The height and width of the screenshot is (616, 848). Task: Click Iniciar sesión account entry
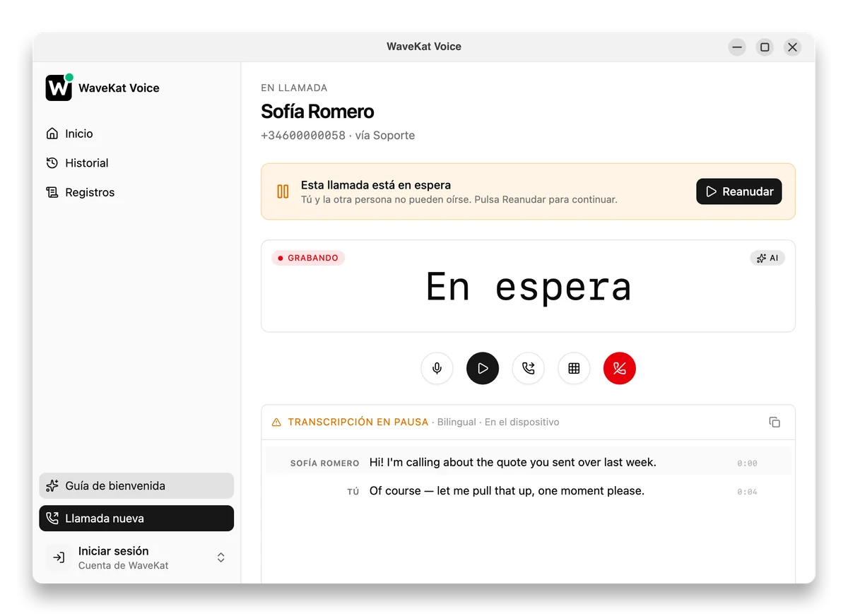click(136, 557)
